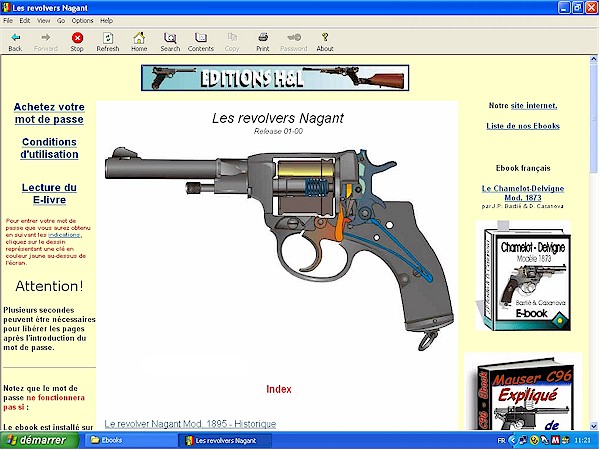The width and height of the screenshot is (600, 450).
Task: Click the Mauser C96 Expliqué book cover
Action: click(x=523, y=392)
